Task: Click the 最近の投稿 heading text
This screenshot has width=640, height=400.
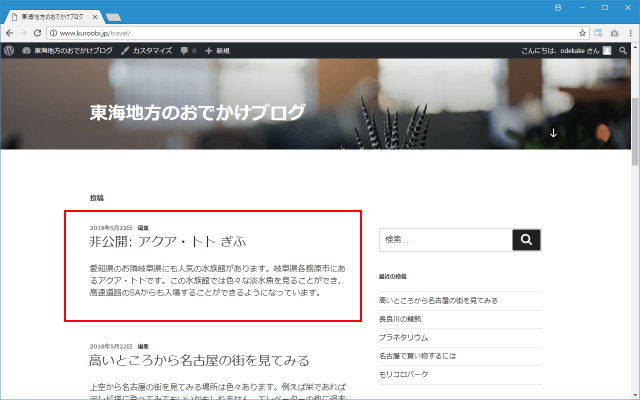Action: click(x=393, y=276)
